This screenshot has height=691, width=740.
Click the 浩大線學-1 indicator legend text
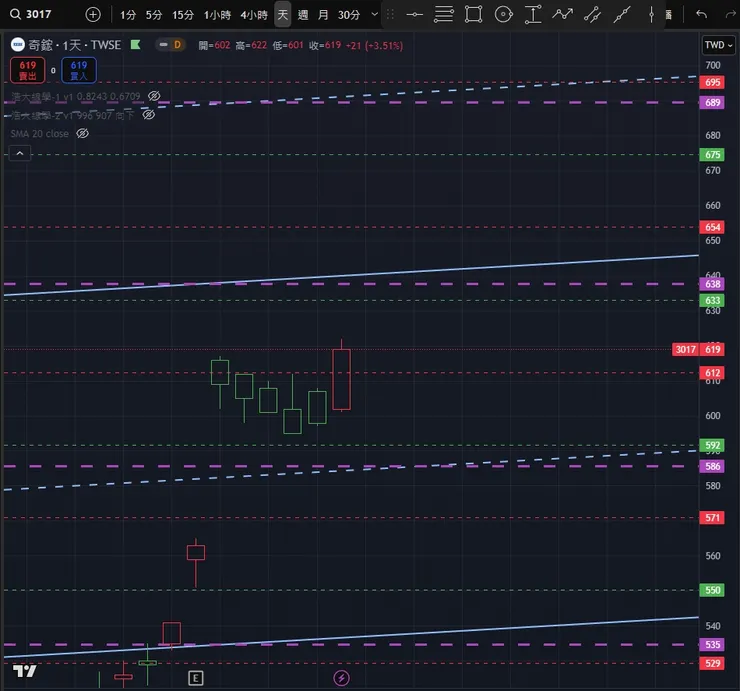pos(76,97)
